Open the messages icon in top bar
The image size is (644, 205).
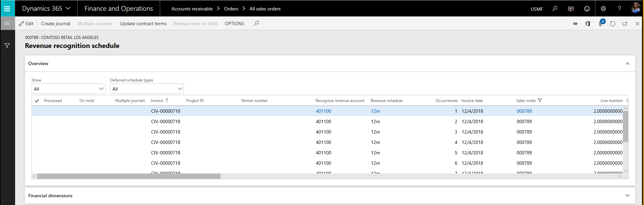[570, 9]
